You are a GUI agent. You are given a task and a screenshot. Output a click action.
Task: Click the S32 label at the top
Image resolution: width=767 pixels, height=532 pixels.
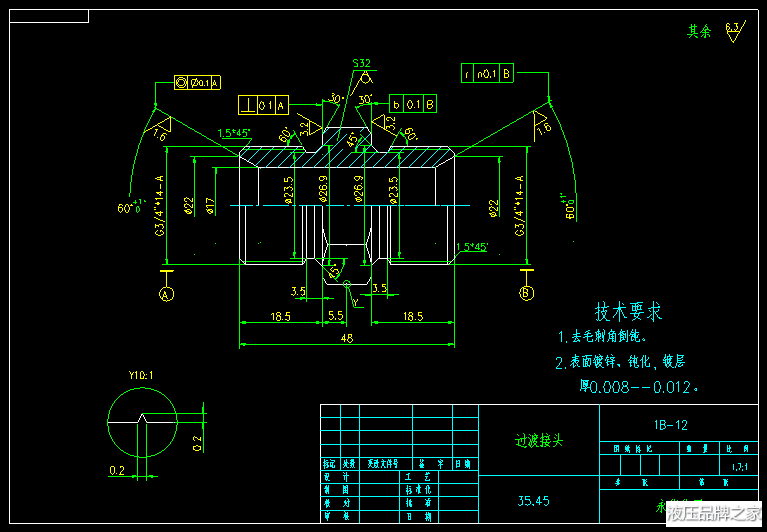coord(362,63)
